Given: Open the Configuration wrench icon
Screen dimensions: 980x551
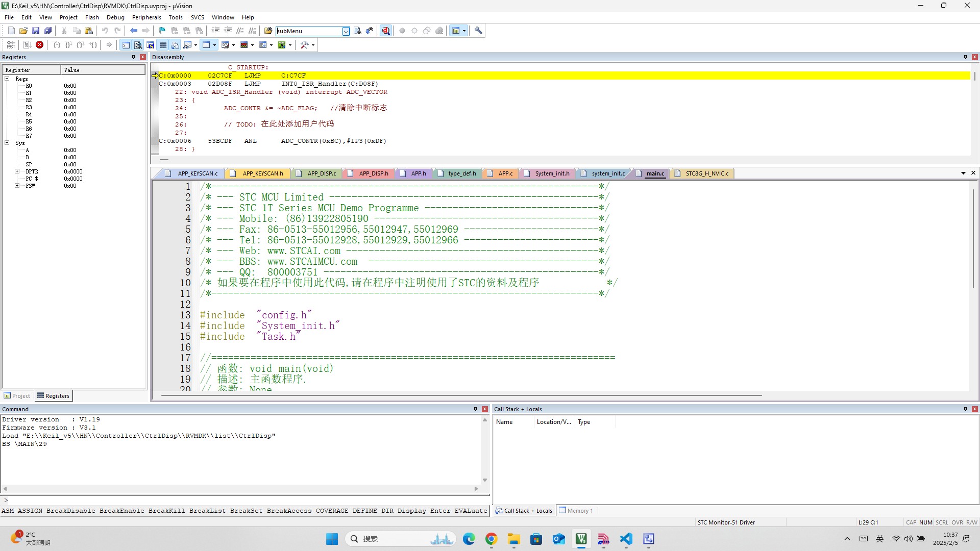Looking at the screenshot, I should (x=478, y=31).
